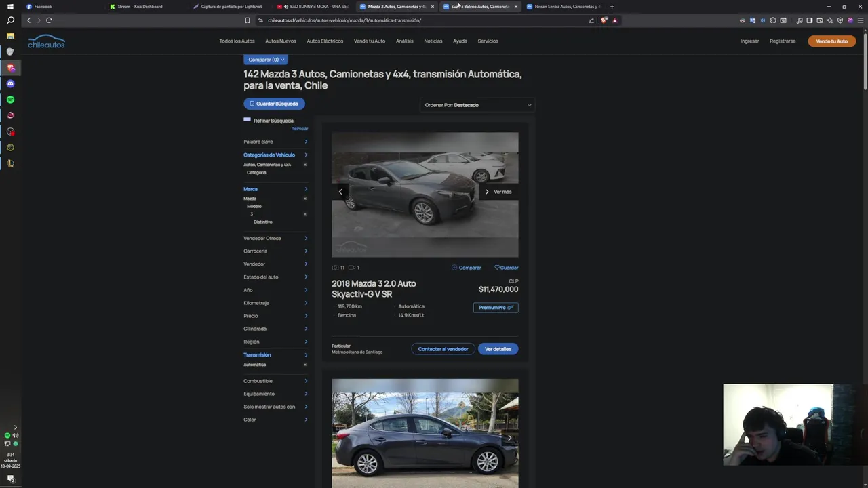Open the Noticias menu item
The image size is (868, 488).
tap(433, 41)
